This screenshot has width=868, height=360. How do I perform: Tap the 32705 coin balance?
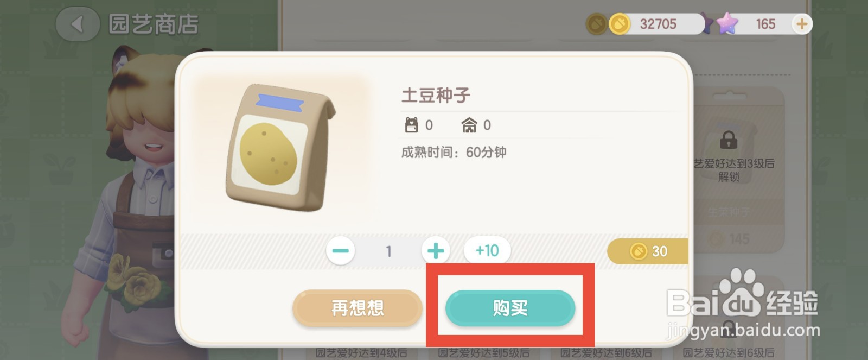pyautogui.click(x=658, y=24)
